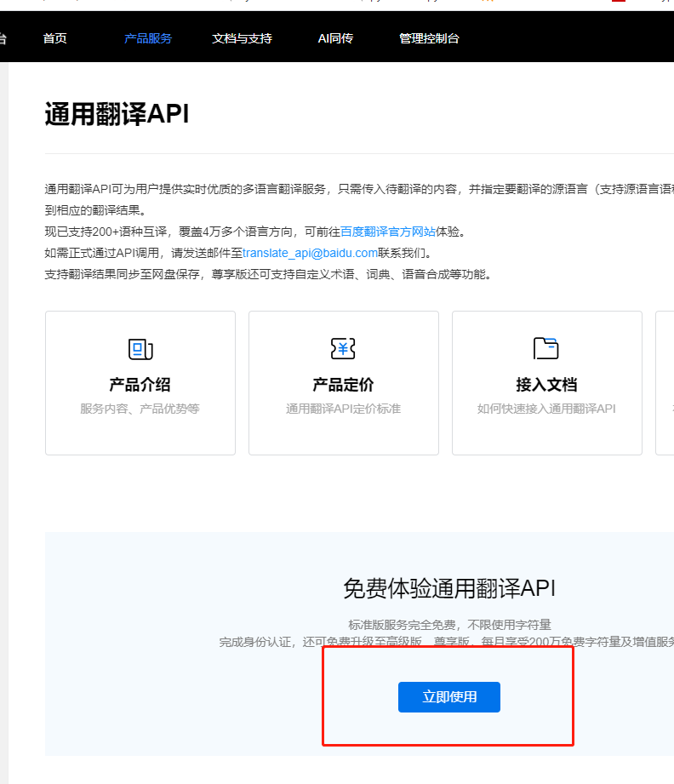This screenshot has width=674, height=784.
Task: Click the text 服务内容、产品优势等
Action: click(140, 409)
